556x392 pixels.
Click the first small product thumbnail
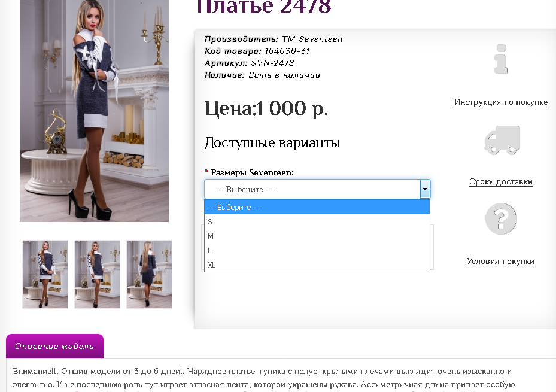pos(45,274)
